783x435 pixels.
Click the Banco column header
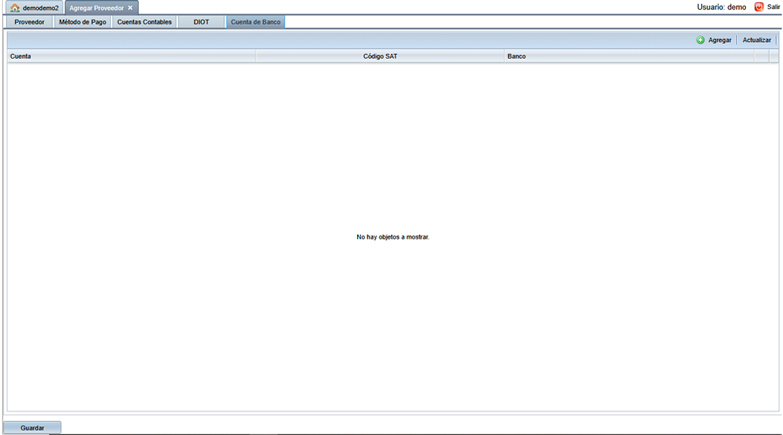[516, 57]
